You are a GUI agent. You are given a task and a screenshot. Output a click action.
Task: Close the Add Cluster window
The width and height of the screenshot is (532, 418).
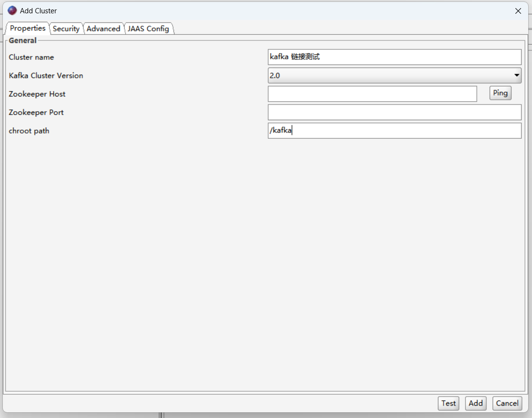tap(518, 11)
